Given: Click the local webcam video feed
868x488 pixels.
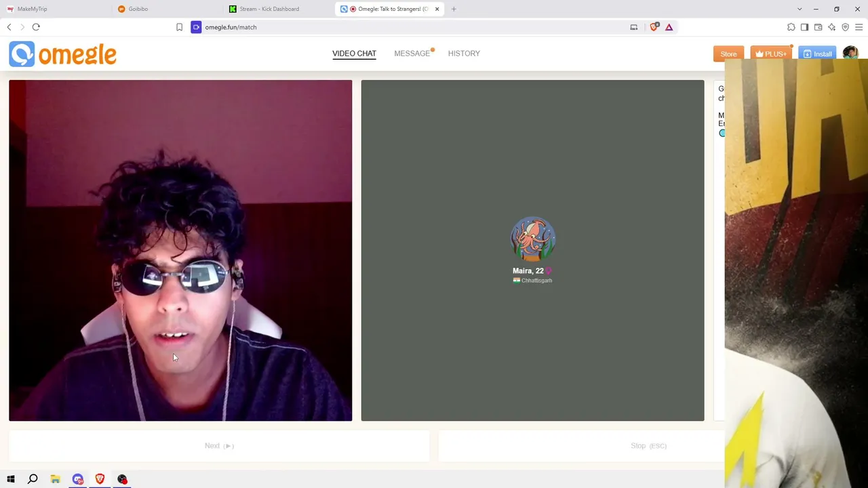Looking at the screenshot, I should (180, 251).
